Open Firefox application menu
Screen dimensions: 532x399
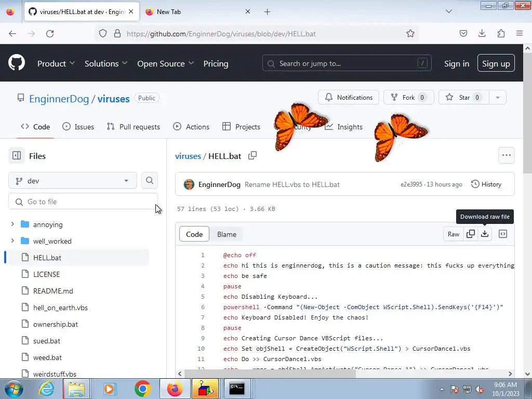click(520, 33)
